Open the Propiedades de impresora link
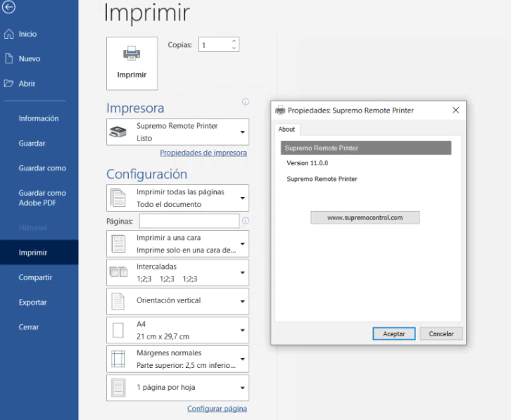This screenshot has width=511, height=420. coord(203,153)
